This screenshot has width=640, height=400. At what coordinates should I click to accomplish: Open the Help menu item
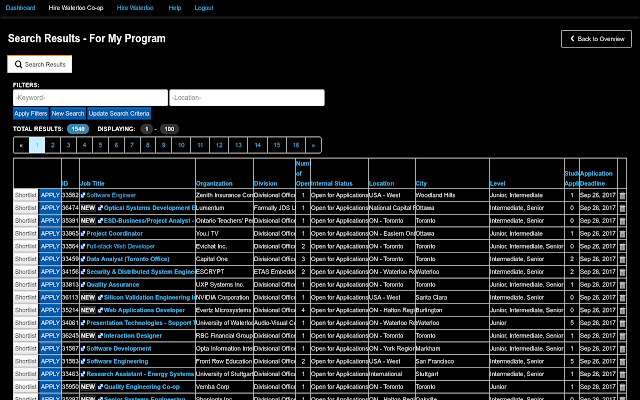click(175, 7)
